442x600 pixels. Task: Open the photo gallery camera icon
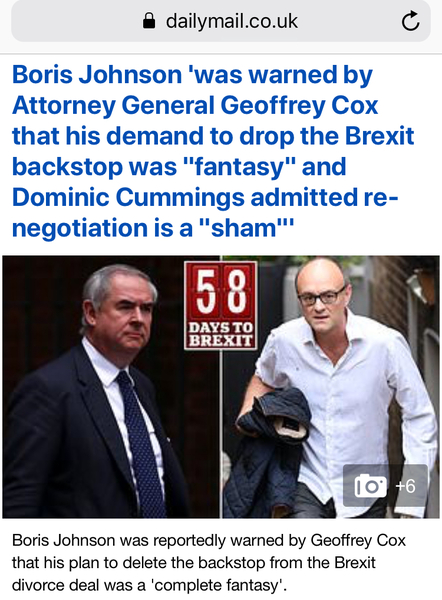(370, 486)
